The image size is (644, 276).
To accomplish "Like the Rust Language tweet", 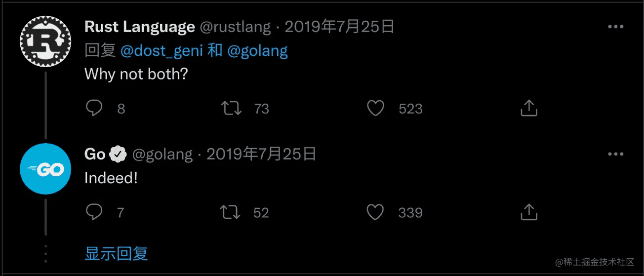I will coord(375,108).
